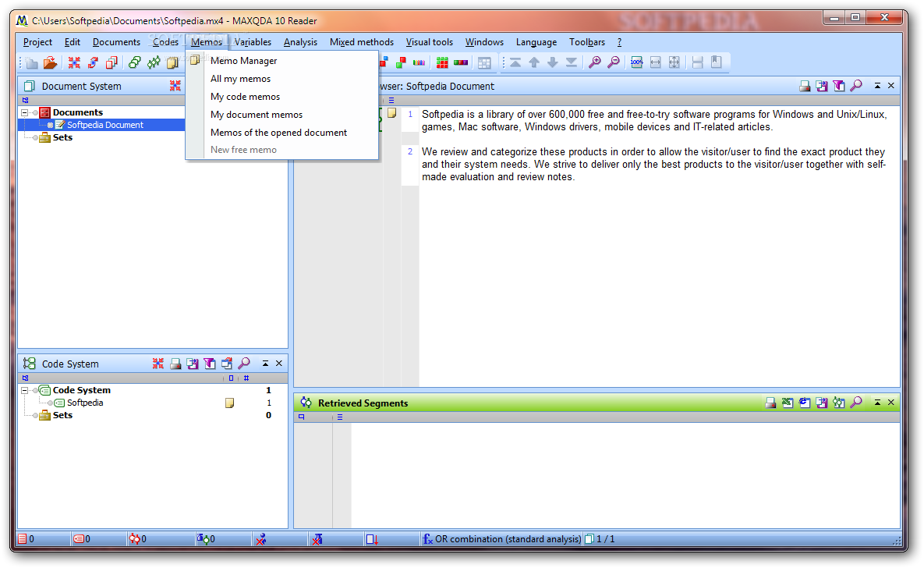Collapse the Document Browser panel with arrow
Image resolution: width=924 pixels, height=568 pixels.
pyautogui.click(x=877, y=86)
